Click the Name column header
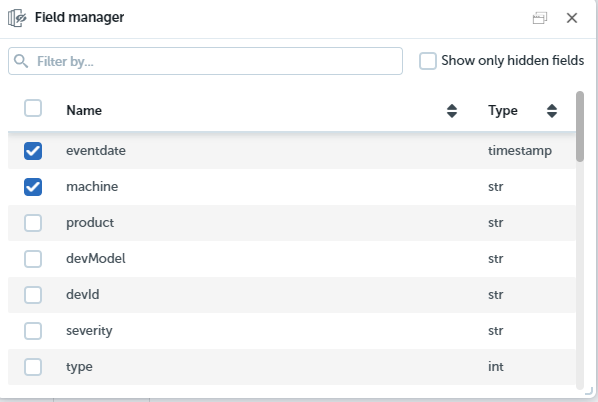The width and height of the screenshot is (598, 402). click(84, 111)
